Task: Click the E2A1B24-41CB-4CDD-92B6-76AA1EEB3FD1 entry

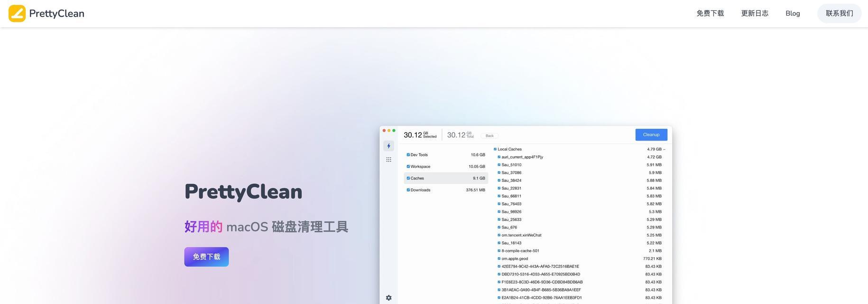Action: click(x=542, y=298)
